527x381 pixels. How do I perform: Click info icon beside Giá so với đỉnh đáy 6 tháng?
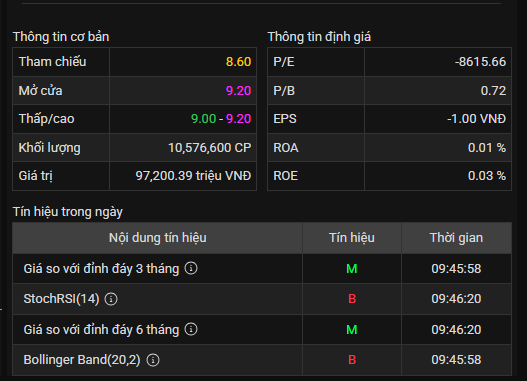[x=191, y=329]
